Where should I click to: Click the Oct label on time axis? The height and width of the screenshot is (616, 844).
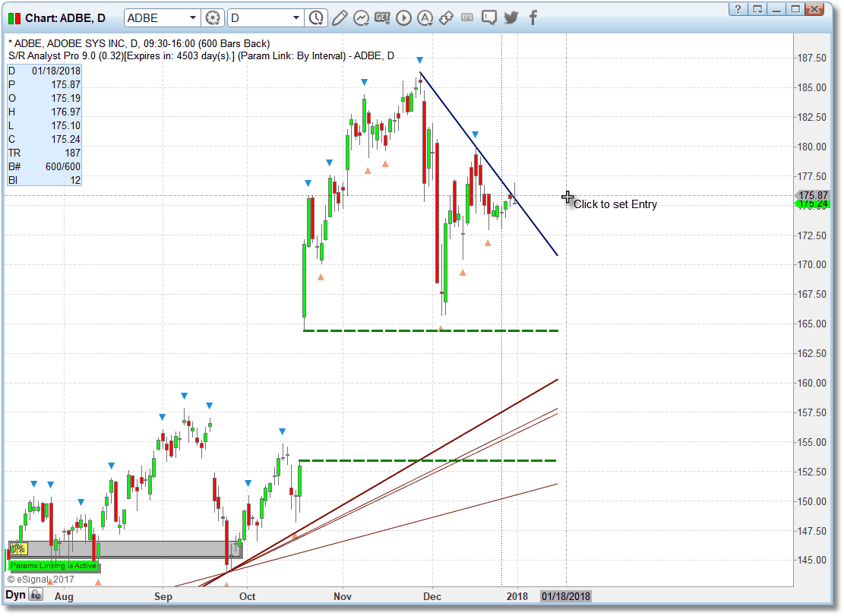point(247,597)
